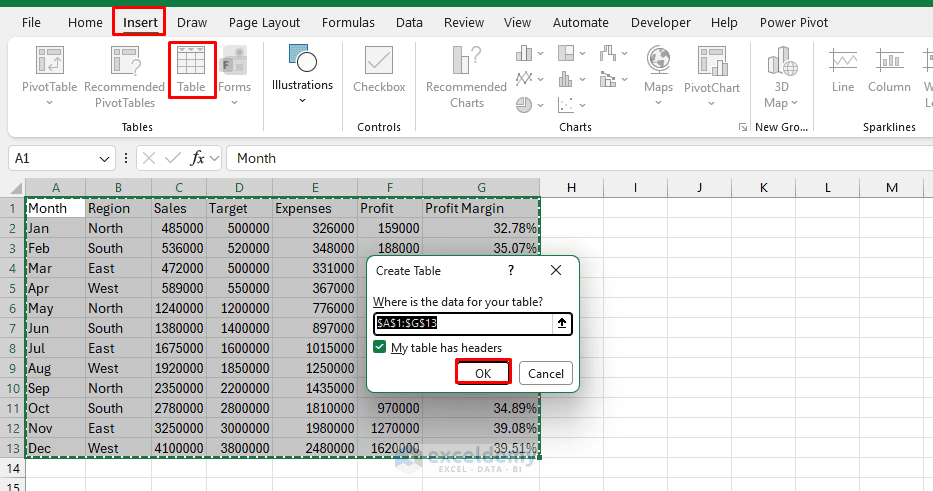Expand the dropdown arrow beside fx
The image size is (933, 491).
pyautogui.click(x=214, y=159)
